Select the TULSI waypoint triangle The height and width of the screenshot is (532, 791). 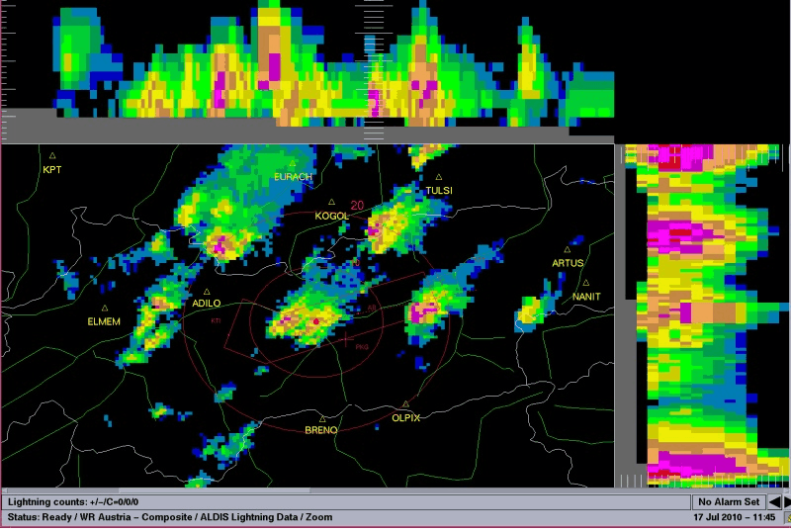[x=439, y=177]
